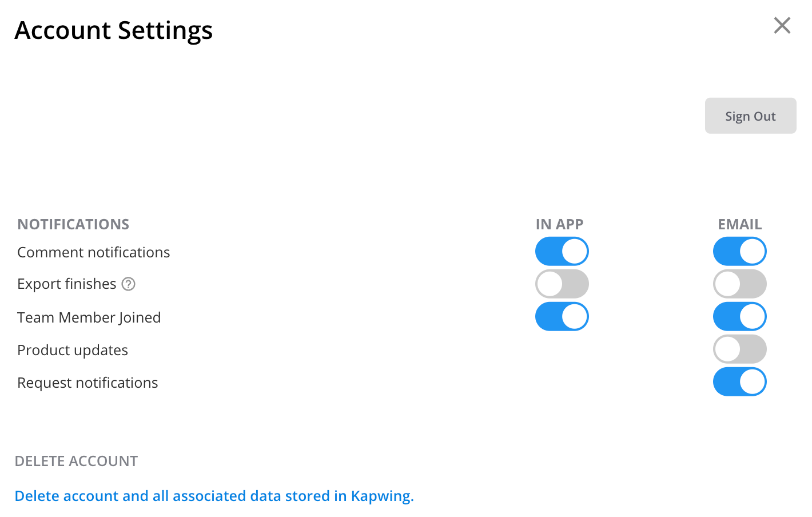Disable email Request notifications toggle
The image size is (812, 517).
739,382
